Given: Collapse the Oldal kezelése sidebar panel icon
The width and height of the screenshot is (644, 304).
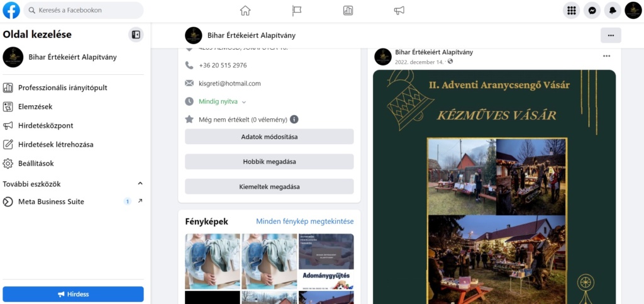Looking at the screenshot, I should click(136, 35).
